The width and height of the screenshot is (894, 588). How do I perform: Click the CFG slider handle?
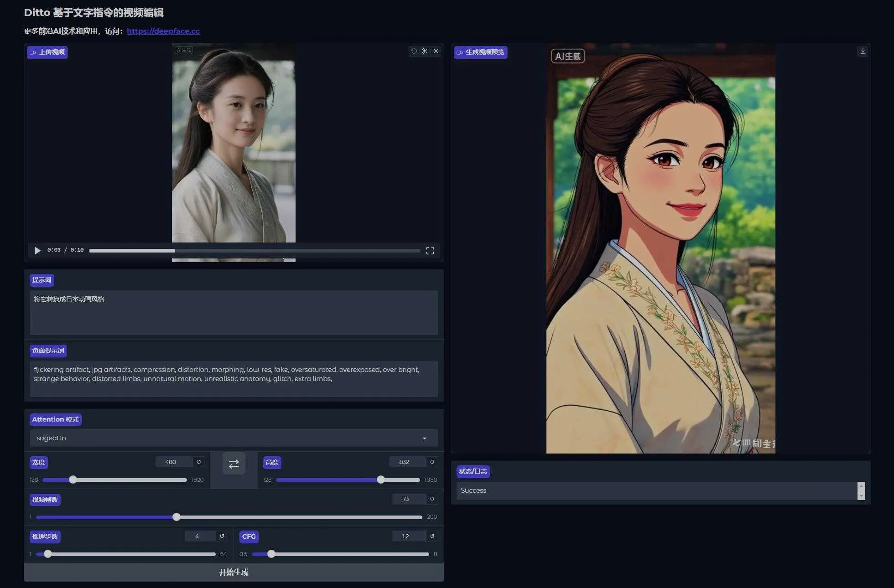click(271, 554)
